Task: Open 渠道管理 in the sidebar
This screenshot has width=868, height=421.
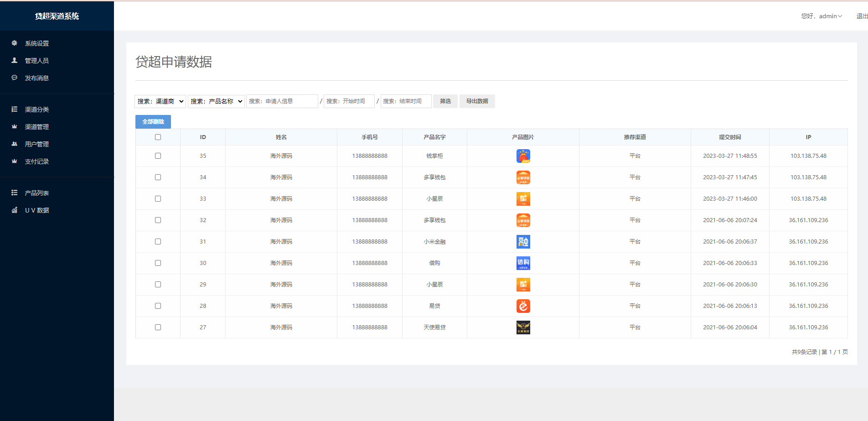Action: tap(36, 127)
